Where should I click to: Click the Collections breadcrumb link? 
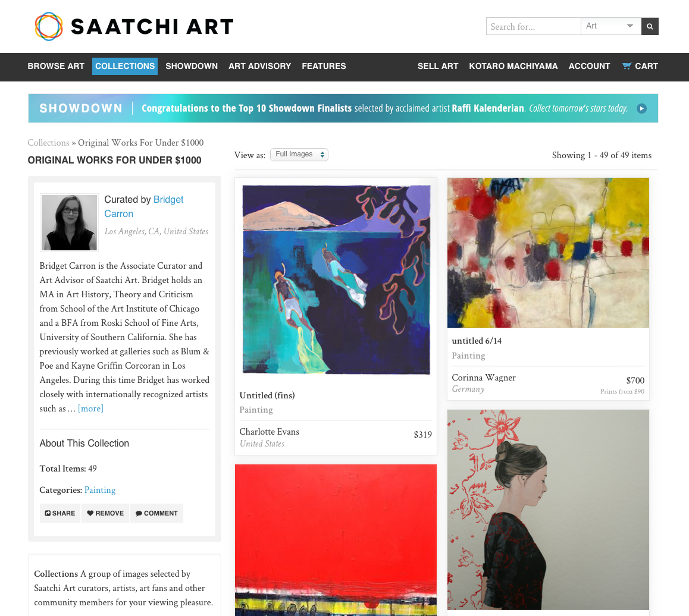pos(48,143)
